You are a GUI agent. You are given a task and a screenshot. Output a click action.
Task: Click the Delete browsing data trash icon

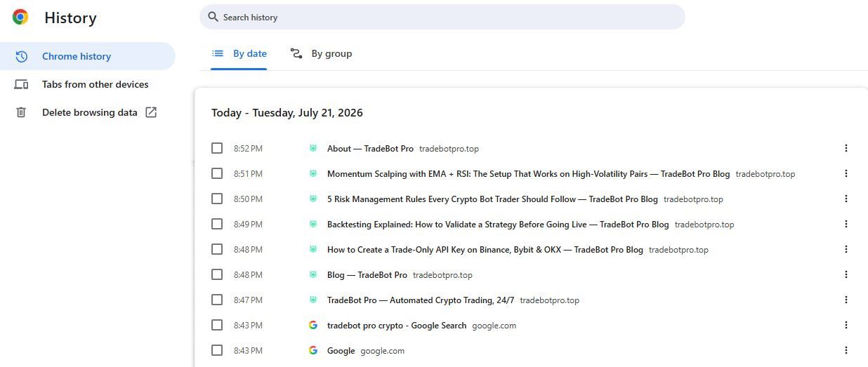pos(21,112)
